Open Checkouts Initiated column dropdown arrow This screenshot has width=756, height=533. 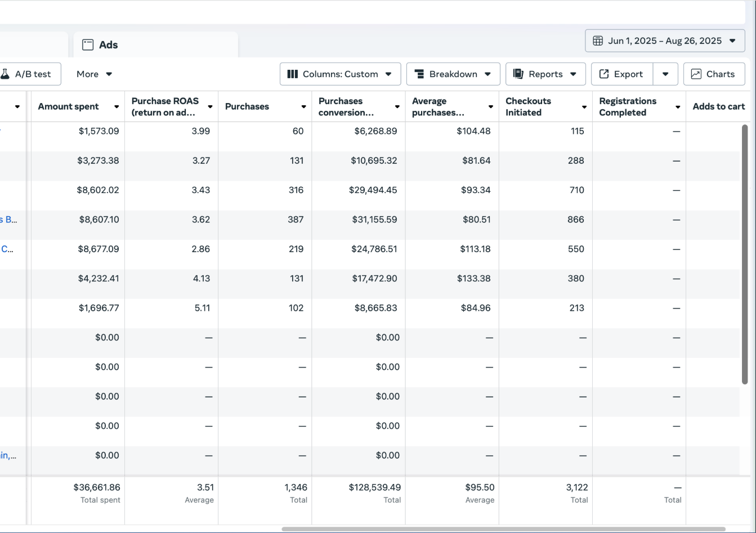tap(584, 107)
